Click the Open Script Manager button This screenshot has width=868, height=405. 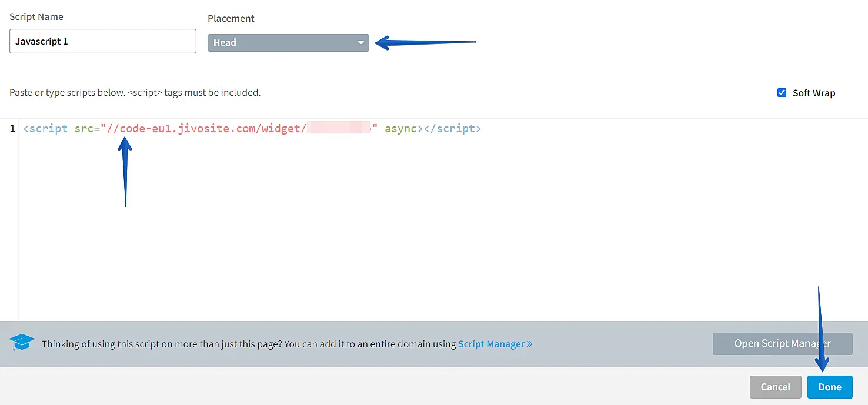(782, 343)
